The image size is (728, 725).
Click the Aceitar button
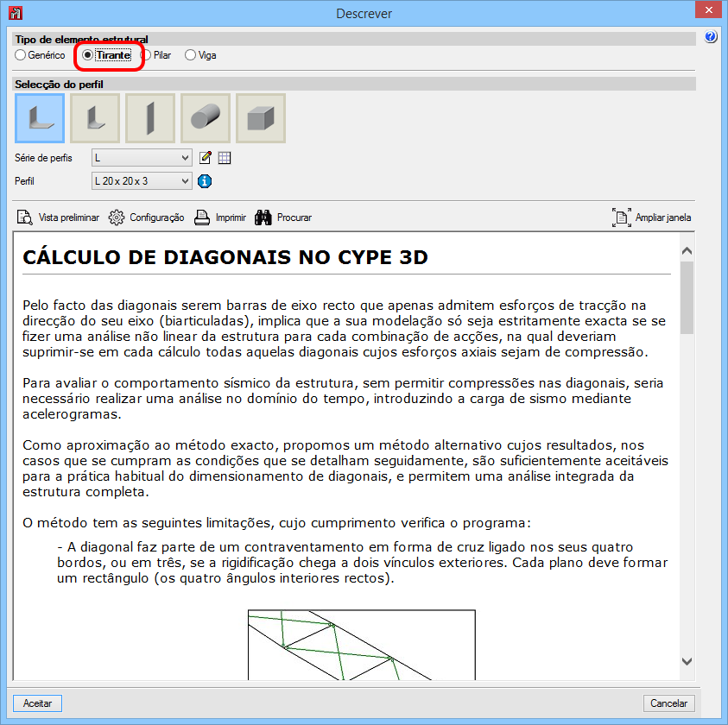tap(38, 703)
